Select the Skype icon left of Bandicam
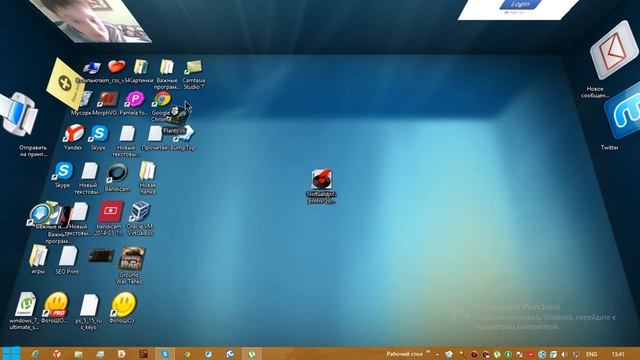The width and height of the screenshot is (640, 360). pyautogui.click(x=63, y=171)
